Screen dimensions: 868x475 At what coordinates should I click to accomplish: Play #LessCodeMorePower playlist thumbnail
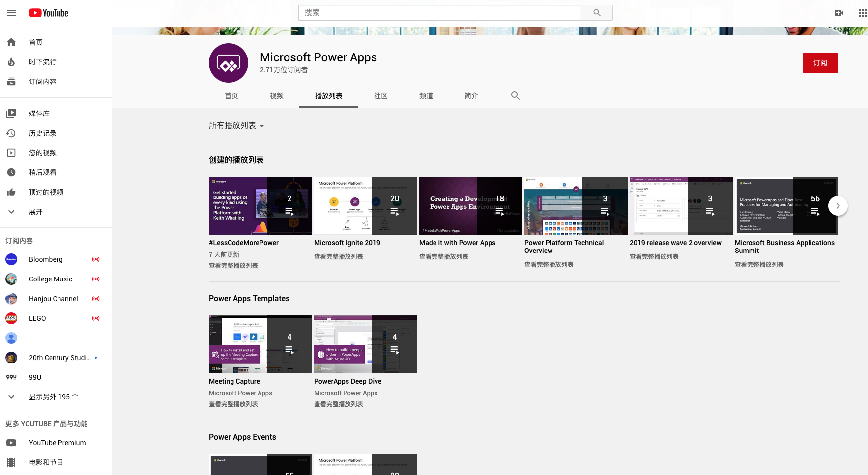[x=260, y=206]
